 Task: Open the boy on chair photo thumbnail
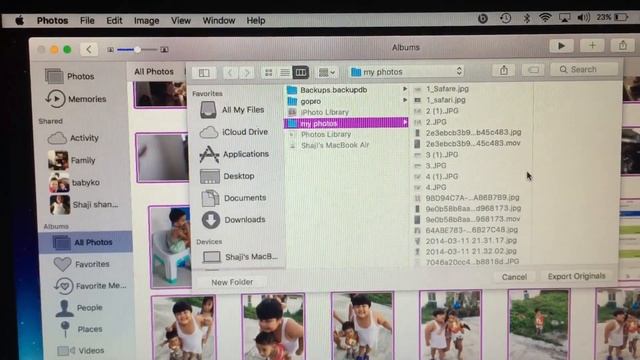click(x=170, y=246)
